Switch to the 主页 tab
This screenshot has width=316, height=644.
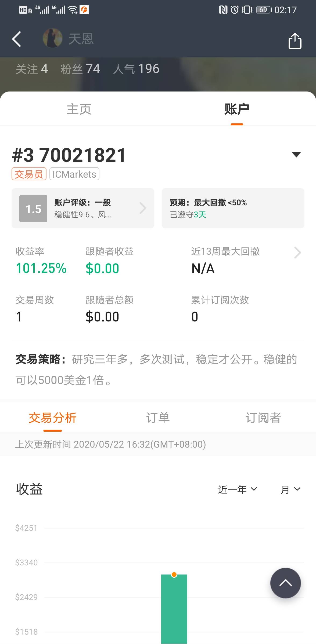point(79,109)
